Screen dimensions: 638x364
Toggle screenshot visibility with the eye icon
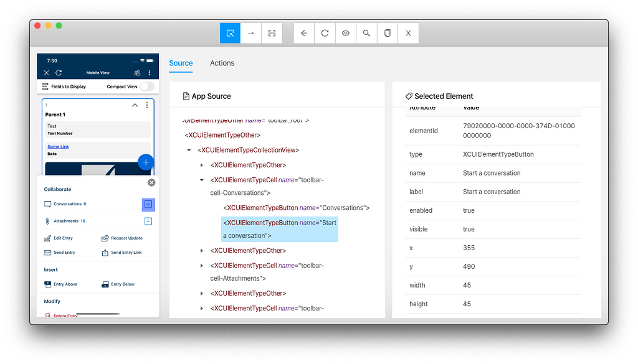[x=345, y=33]
